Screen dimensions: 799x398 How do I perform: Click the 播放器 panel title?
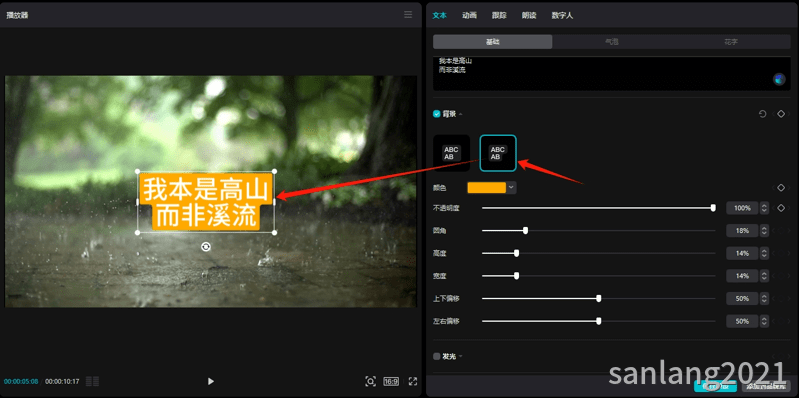(x=17, y=15)
